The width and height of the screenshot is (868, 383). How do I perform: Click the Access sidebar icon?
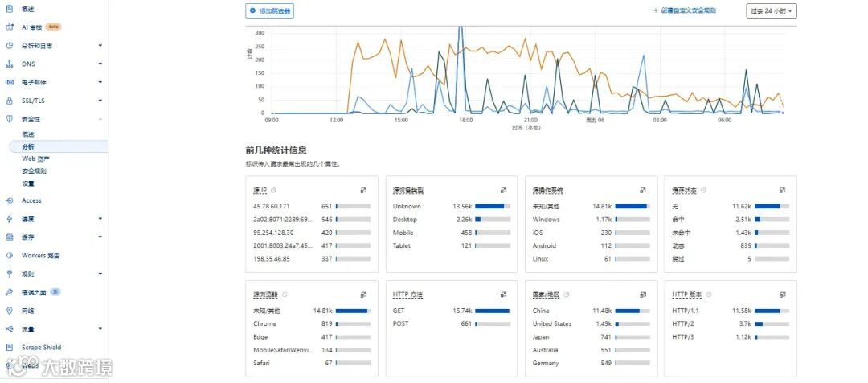click(x=10, y=200)
